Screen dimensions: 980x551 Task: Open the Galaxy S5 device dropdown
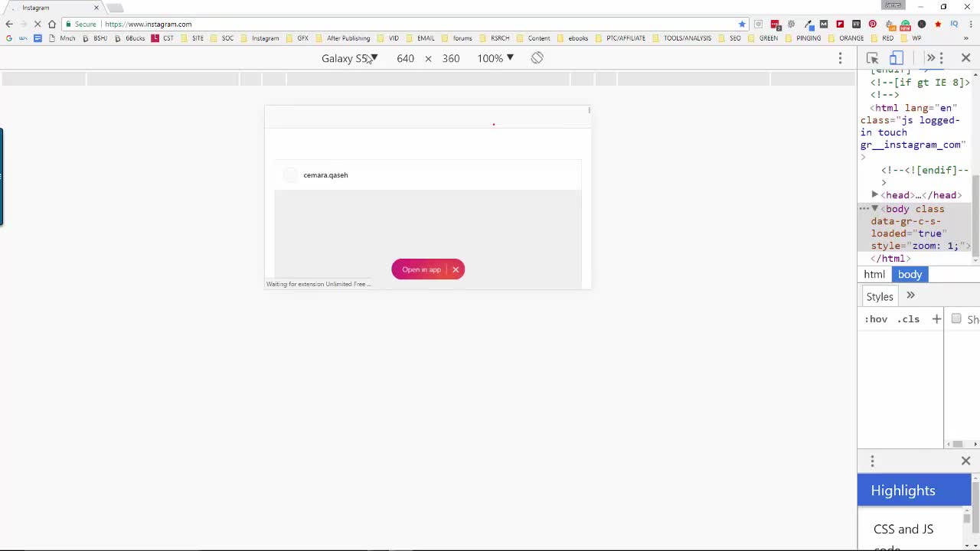(x=349, y=58)
